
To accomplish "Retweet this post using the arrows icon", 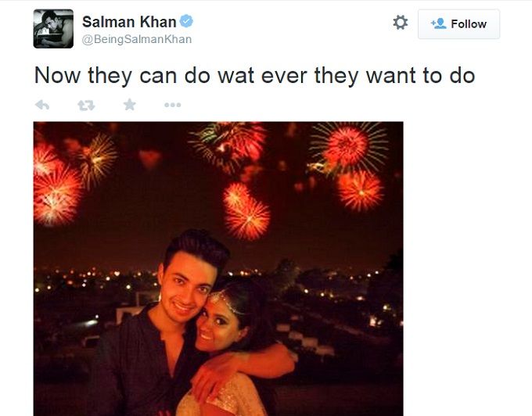I will pyautogui.click(x=86, y=106).
